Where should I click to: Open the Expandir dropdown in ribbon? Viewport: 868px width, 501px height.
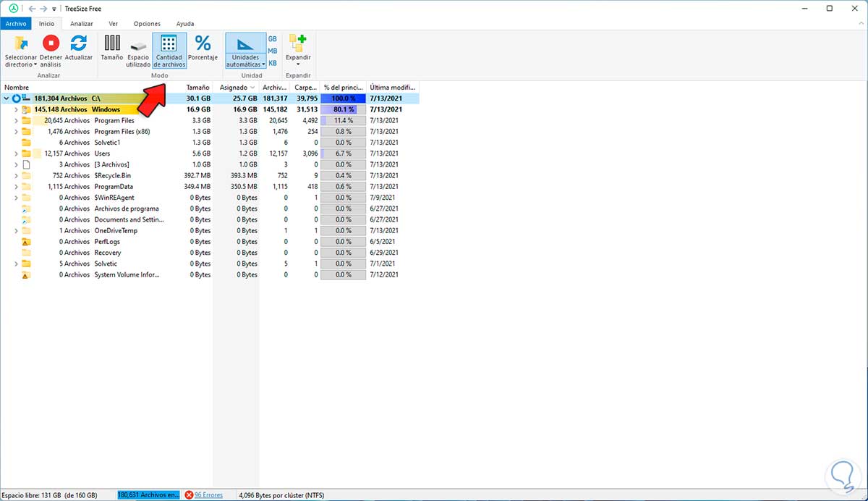tap(298, 51)
